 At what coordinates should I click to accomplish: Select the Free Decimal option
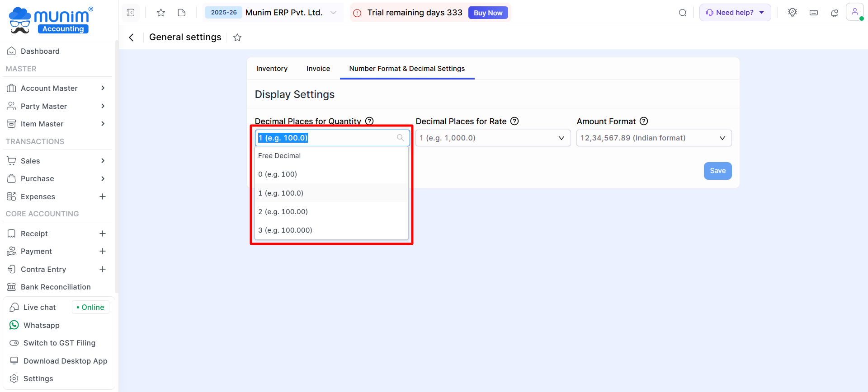tap(279, 156)
